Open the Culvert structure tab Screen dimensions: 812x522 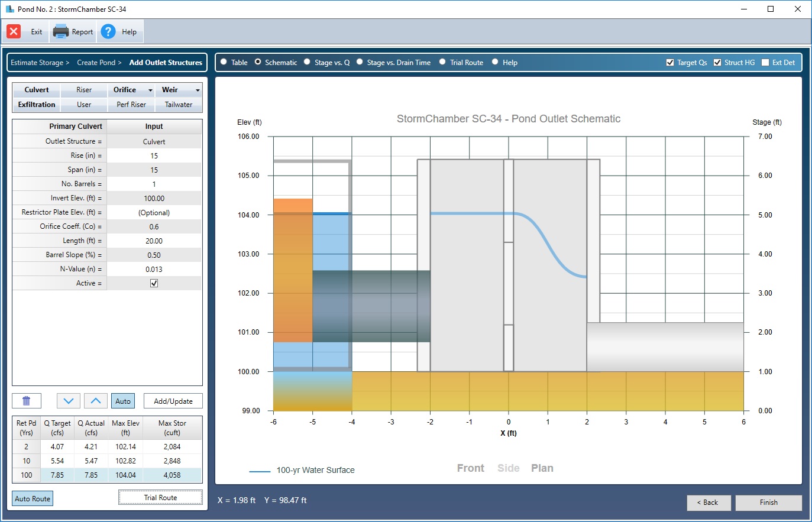(37, 90)
